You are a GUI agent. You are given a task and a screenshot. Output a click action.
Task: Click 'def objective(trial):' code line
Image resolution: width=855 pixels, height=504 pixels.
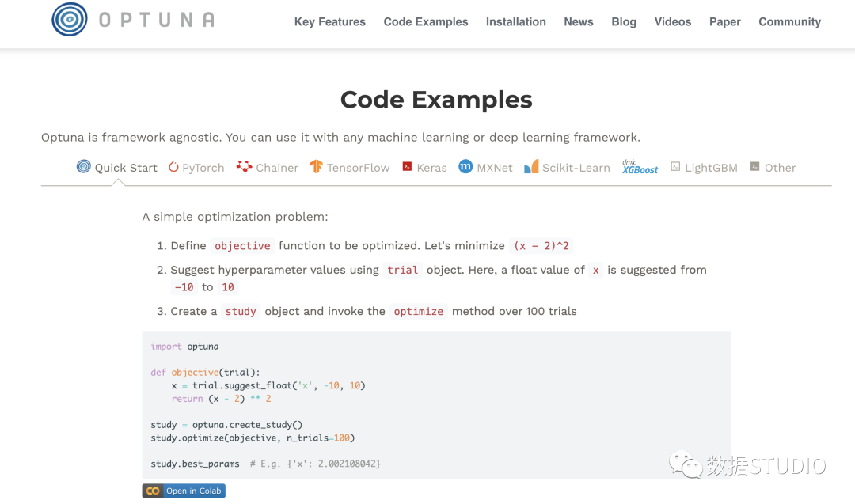[206, 373]
